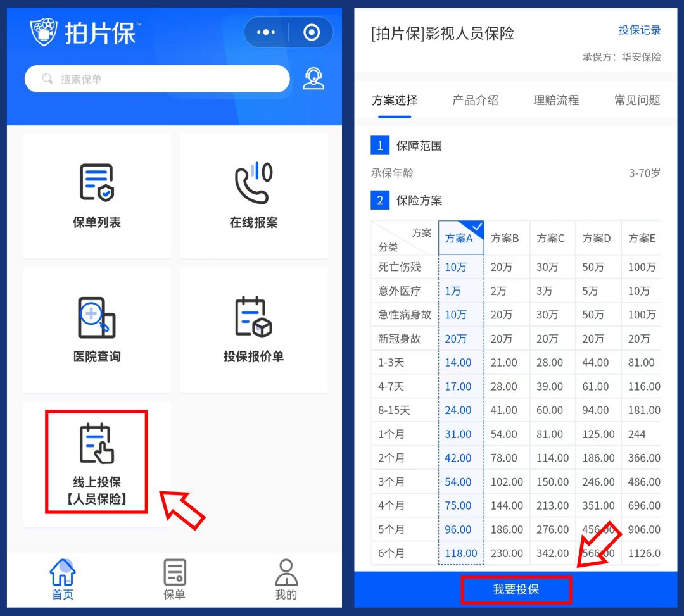Select the 方案A plan column header

pyautogui.click(x=461, y=238)
